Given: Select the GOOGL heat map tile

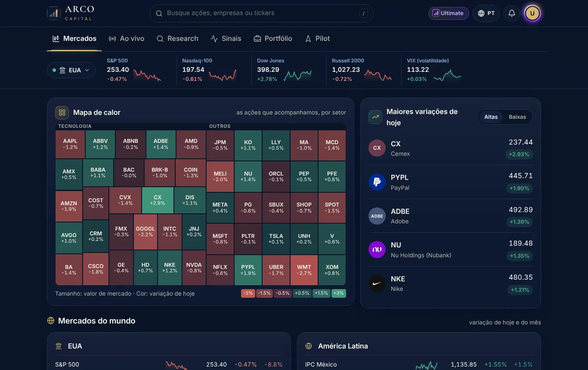Looking at the screenshot, I should pyautogui.click(x=145, y=231).
